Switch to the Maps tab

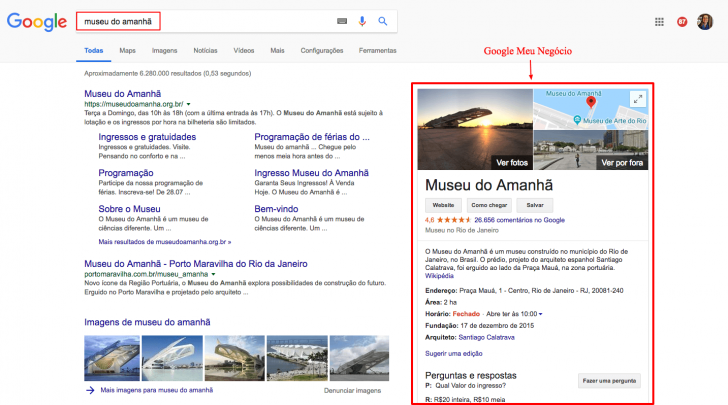(127, 51)
